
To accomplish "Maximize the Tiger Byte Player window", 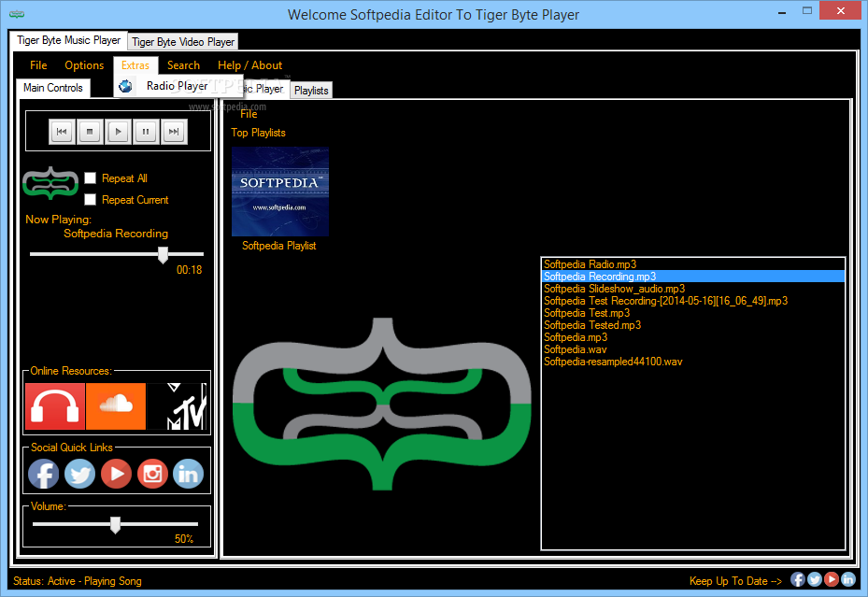I will click(x=807, y=11).
